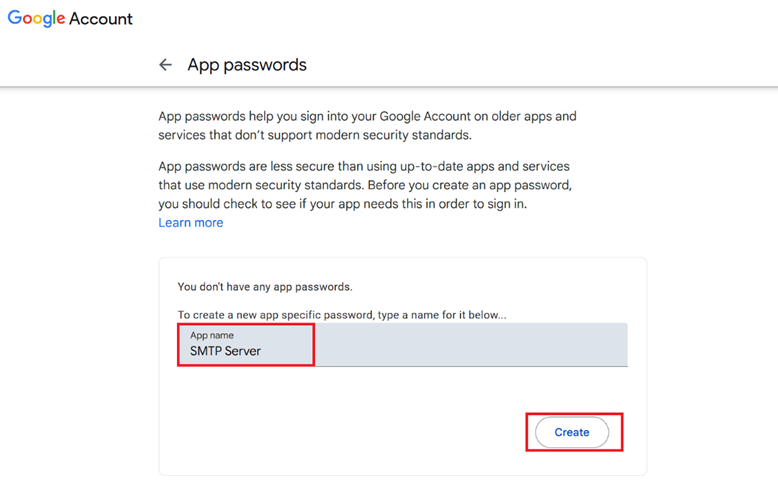778x484 pixels.
Task: Click the back arrow icon
Action: point(165,65)
